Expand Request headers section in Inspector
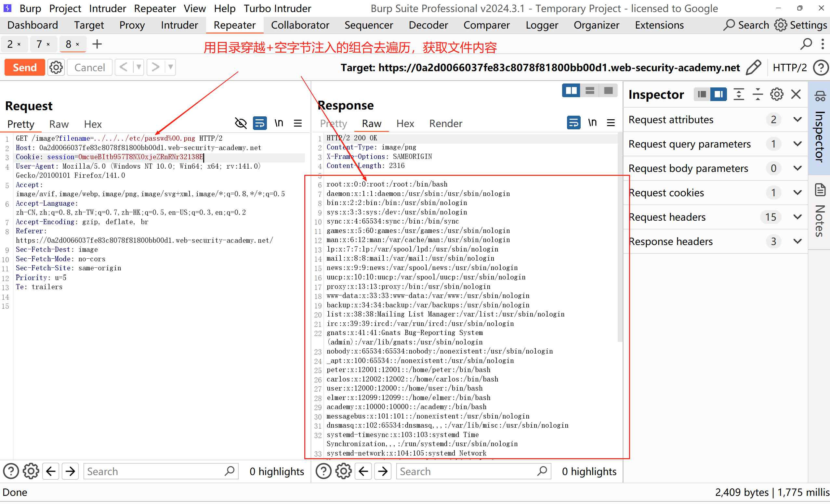The height and width of the screenshot is (504, 830). [x=797, y=217]
